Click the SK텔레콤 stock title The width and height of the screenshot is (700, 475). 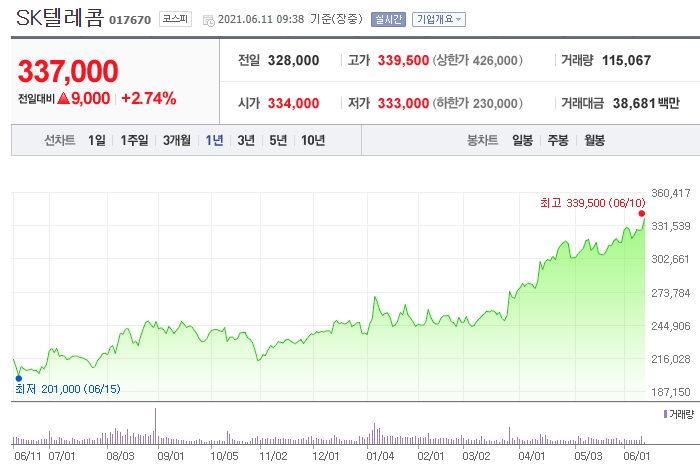(60, 18)
